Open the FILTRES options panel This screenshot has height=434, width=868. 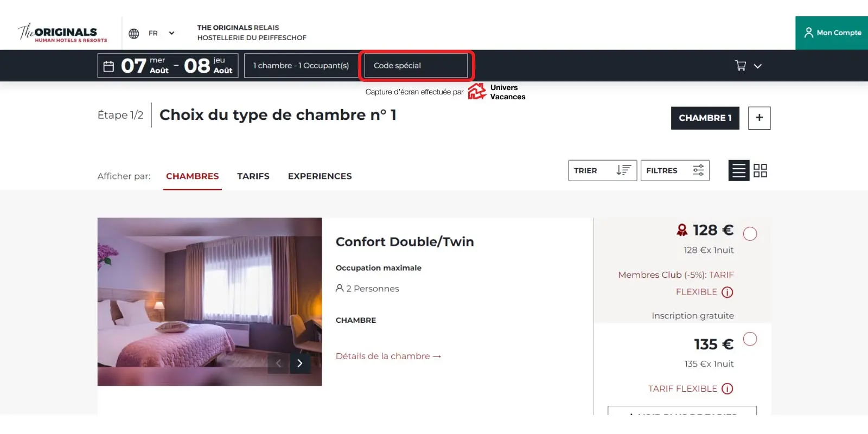click(x=674, y=170)
